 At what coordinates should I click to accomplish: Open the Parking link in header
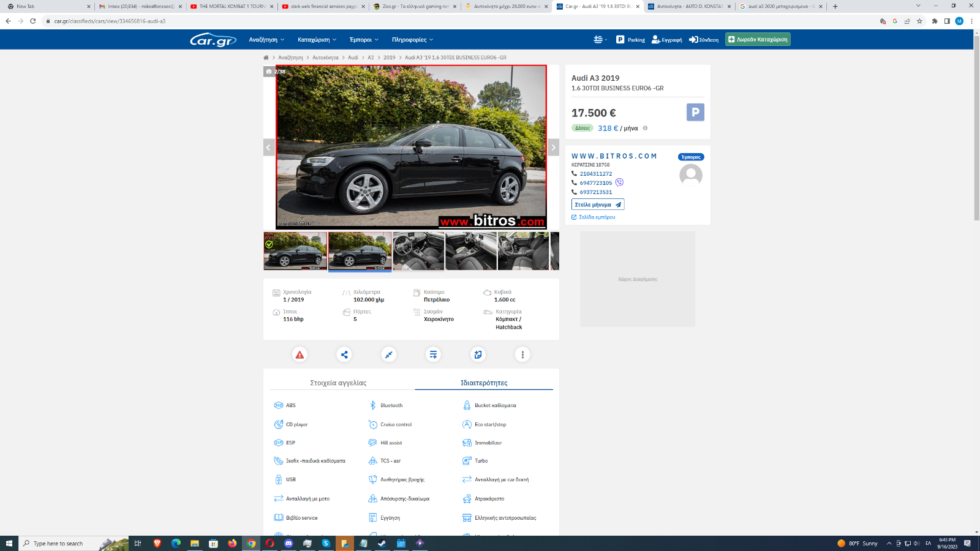[630, 40]
